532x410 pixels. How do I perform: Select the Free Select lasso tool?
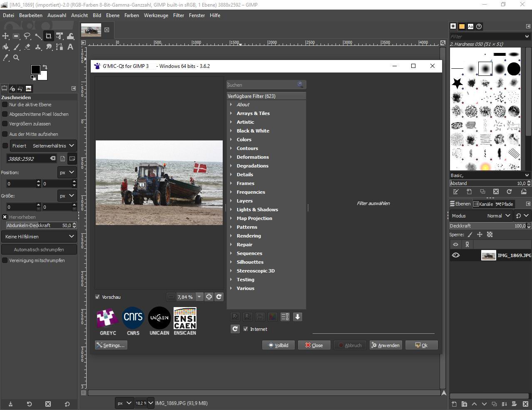[x=27, y=36]
